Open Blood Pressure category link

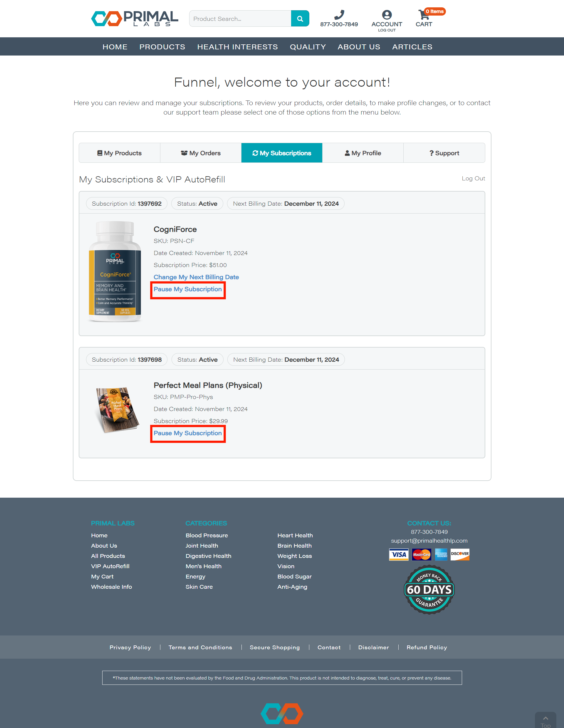(x=207, y=535)
